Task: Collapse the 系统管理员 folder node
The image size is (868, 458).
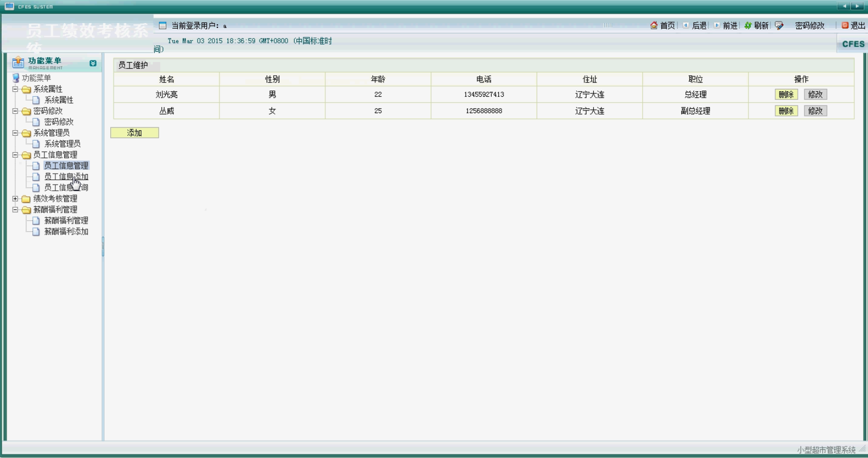Action: (15, 133)
